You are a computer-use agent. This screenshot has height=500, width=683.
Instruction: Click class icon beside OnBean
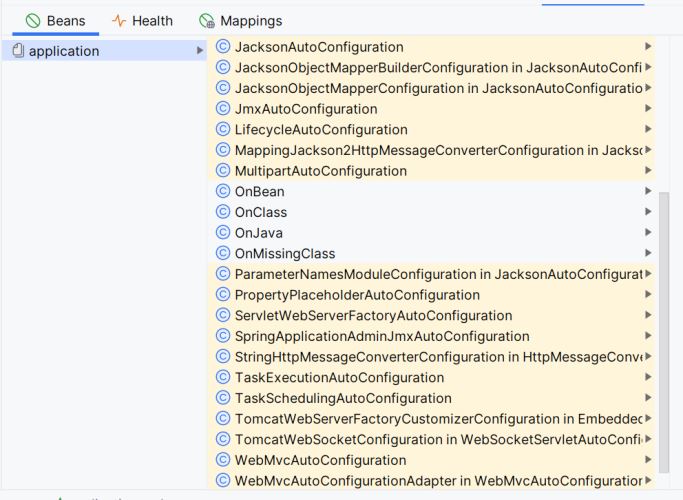coord(223,191)
